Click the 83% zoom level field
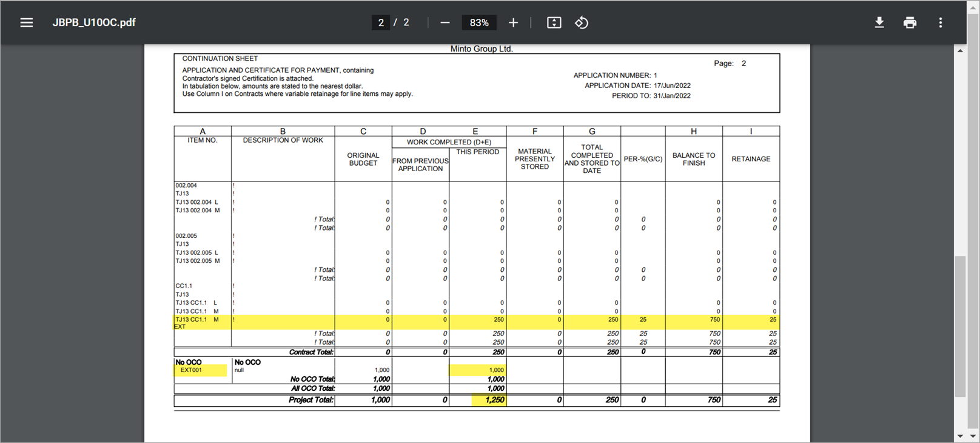This screenshot has width=980, height=443. (479, 22)
